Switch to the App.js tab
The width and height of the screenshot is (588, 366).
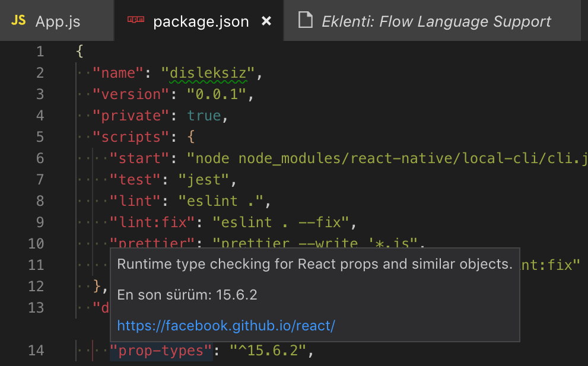click(x=56, y=21)
